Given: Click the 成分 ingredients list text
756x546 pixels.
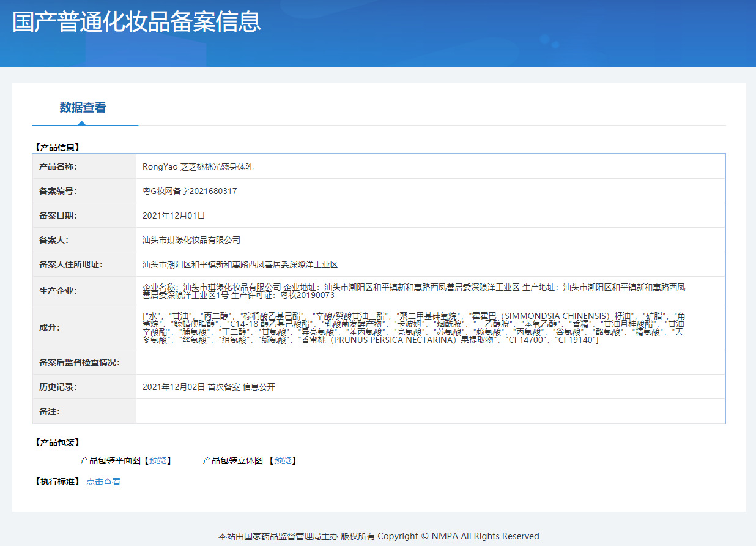Looking at the screenshot, I should point(413,327).
